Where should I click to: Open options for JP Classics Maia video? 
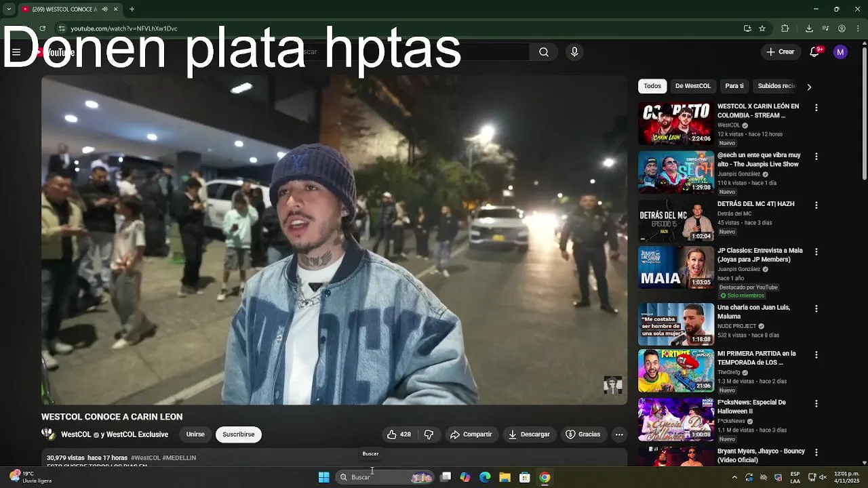tap(816, 251)
